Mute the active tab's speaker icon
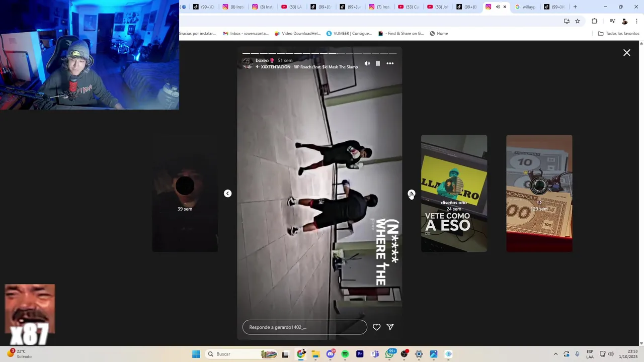Image resolution: width=644 pixels, height=362 pixels. click(x=498, y=7)
